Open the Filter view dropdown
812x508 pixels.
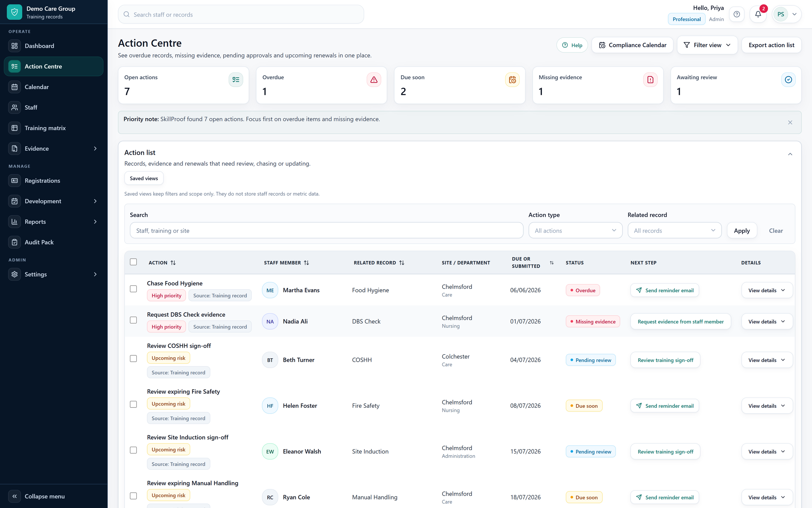[x=707, y=45]
